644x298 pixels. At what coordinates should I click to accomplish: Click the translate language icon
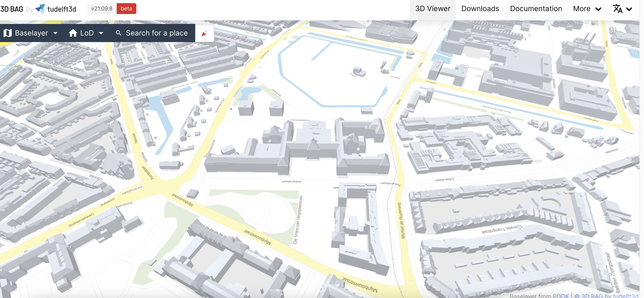[x=618, y=9]
